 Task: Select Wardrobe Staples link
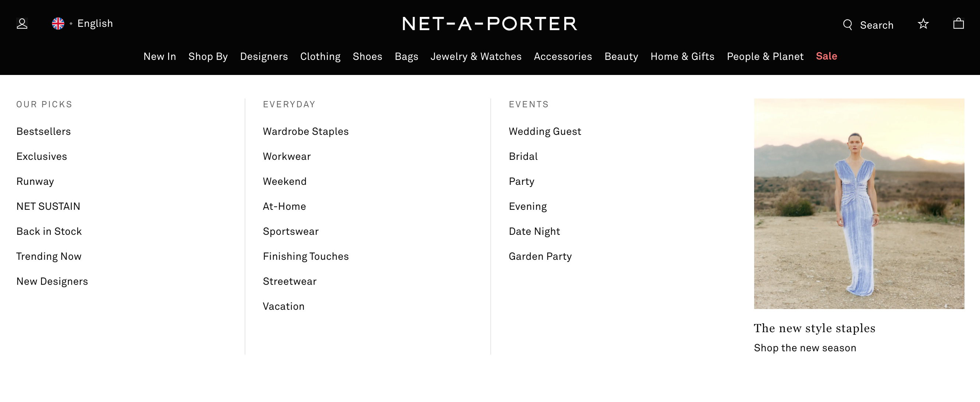[305, 132]
